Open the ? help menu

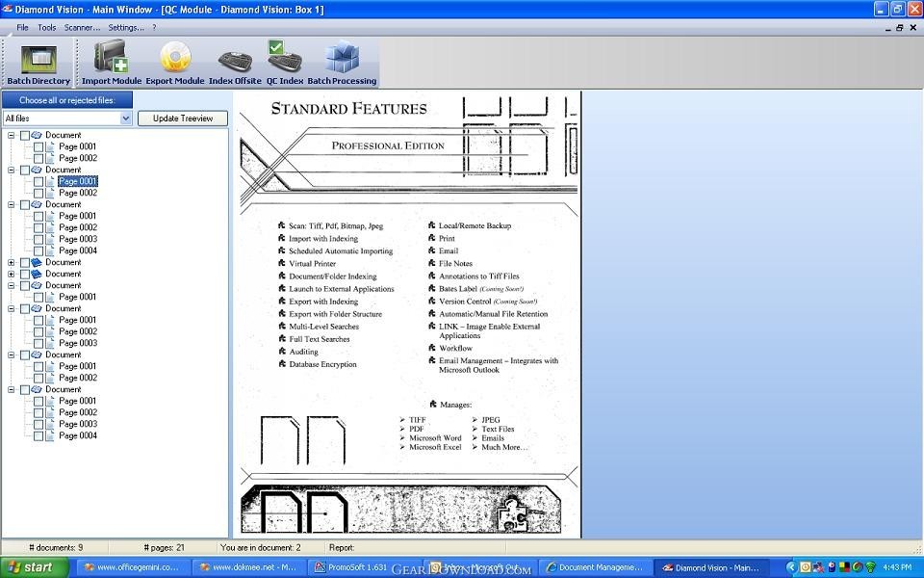coord(154,28)
